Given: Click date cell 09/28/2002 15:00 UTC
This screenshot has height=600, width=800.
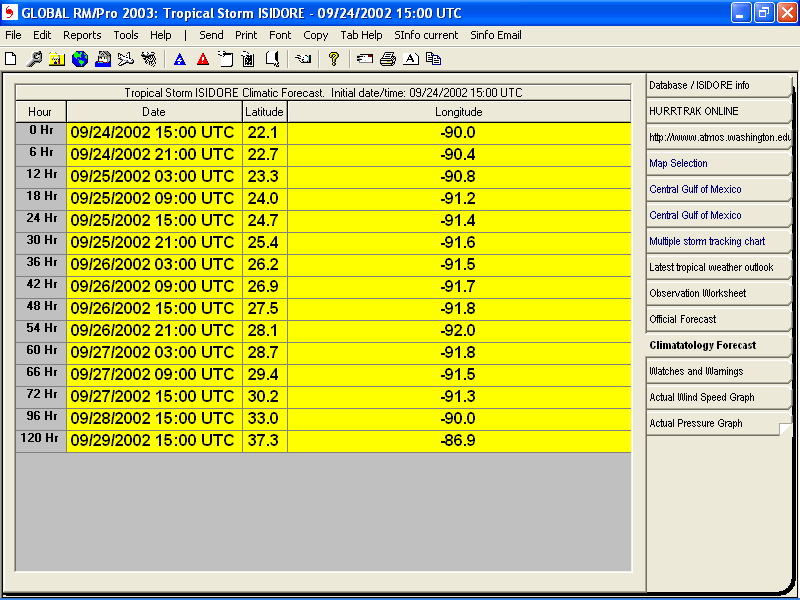Looking at the screenshot, I should [154, 419].
